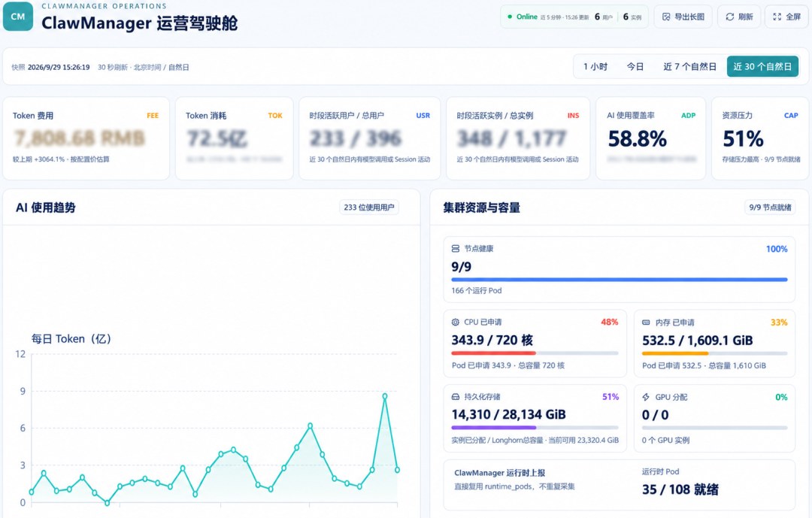Click the 100% node health percentage

(x=777, y=249)
